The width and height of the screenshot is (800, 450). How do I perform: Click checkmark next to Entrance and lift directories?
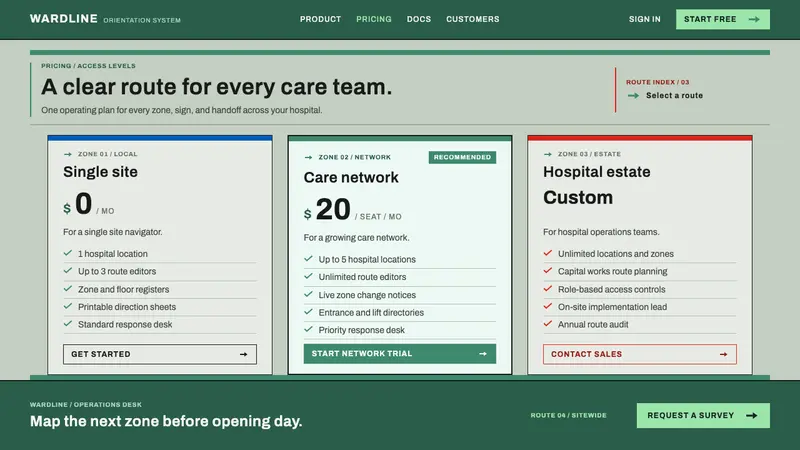tap(308, 312)
